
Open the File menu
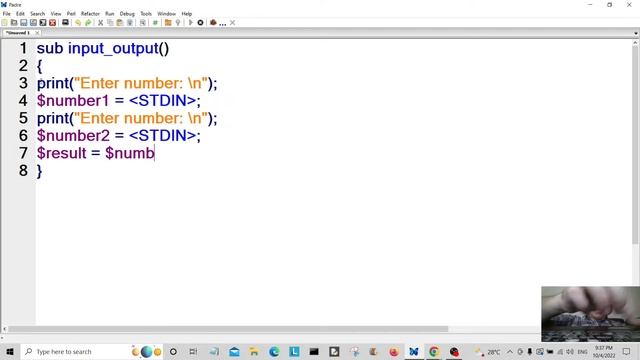point(7,13)
